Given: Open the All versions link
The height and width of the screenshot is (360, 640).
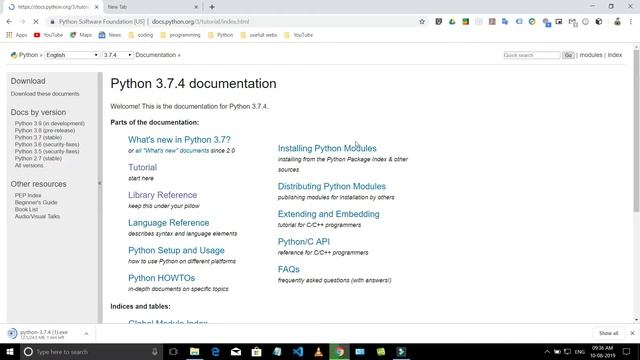Looking at the screenshot, I should tap(29, 165).
